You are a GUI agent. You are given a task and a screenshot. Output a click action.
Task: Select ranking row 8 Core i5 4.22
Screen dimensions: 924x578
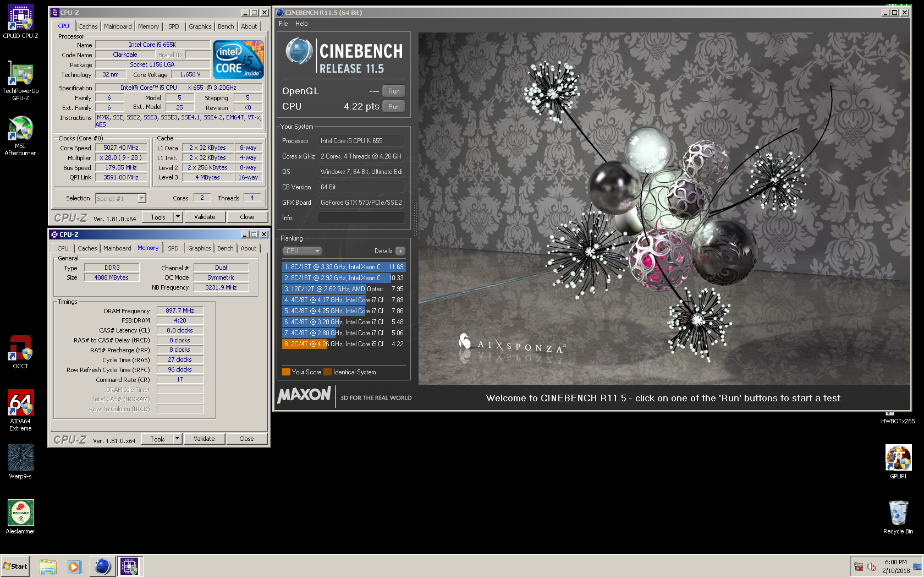344,344
